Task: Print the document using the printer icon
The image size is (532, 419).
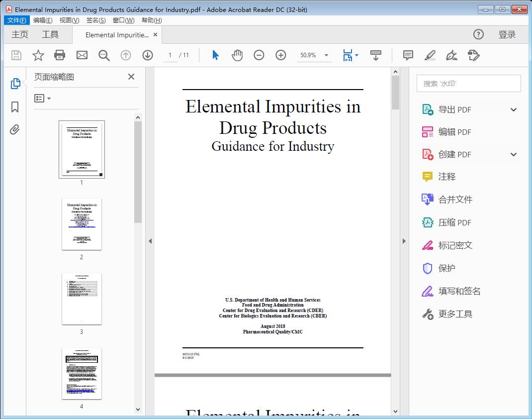Action: pos(60,55)
